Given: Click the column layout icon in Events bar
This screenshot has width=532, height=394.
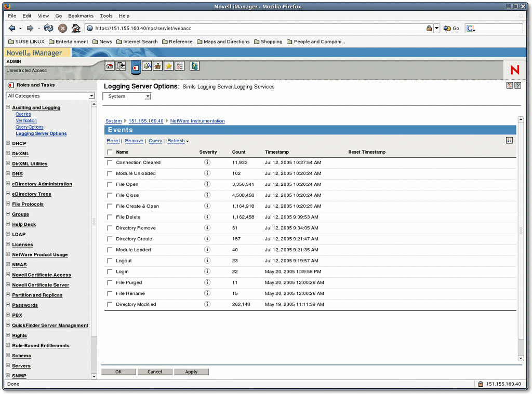Looking at the screenshot, I should 509,140.
